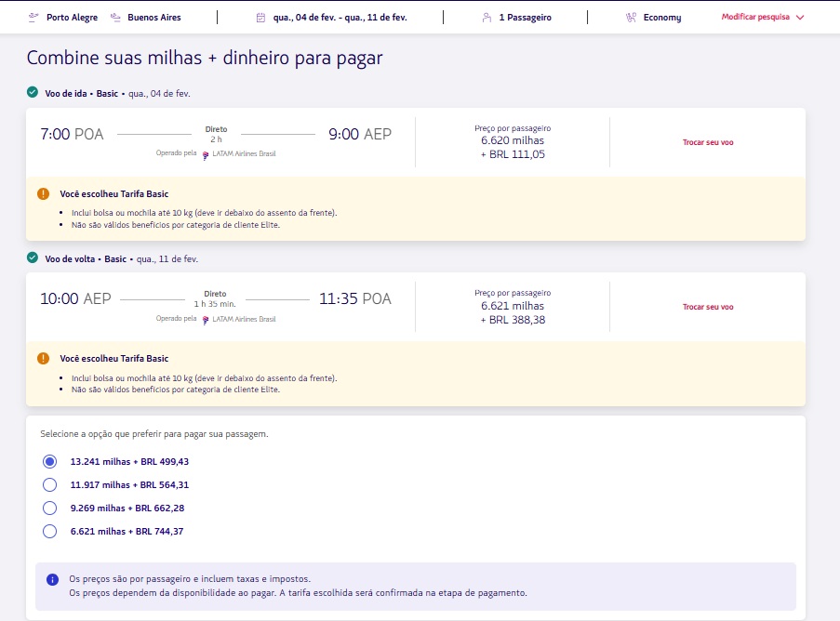
Task: Select 13.241 milhas + BRL 499,43 option
Action: tap(50, 461)
